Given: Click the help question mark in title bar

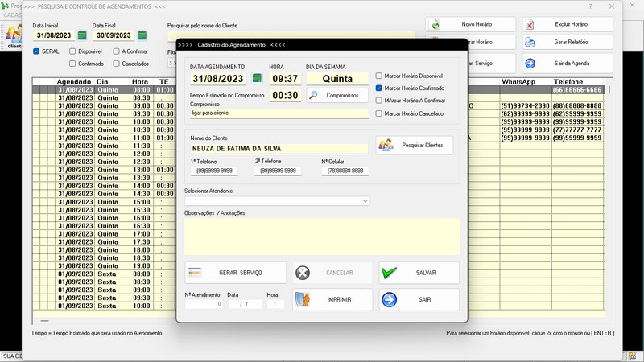Looking at the screenshot, I should point(590,6).
